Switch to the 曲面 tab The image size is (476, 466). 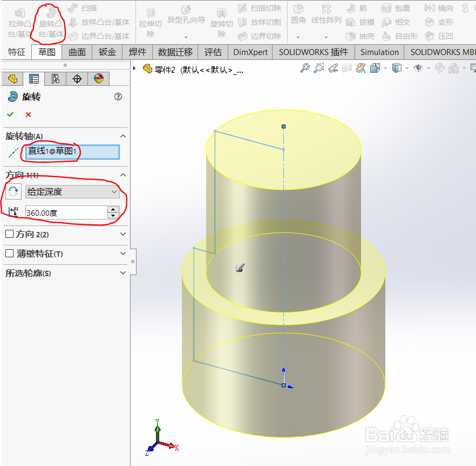pos(77,52)
